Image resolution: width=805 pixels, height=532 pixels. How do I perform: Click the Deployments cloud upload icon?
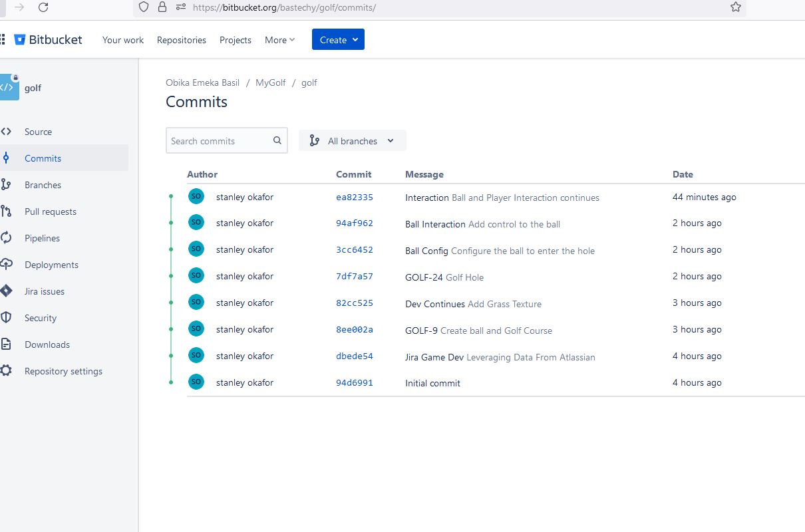tap(6, 265)
